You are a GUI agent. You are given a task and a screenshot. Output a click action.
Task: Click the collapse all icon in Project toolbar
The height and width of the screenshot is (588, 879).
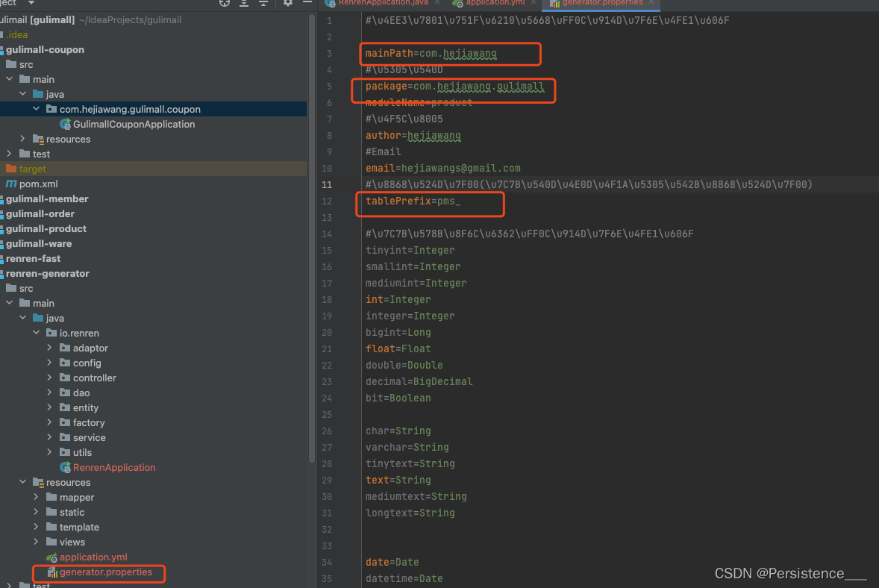[x=263, y=3]
